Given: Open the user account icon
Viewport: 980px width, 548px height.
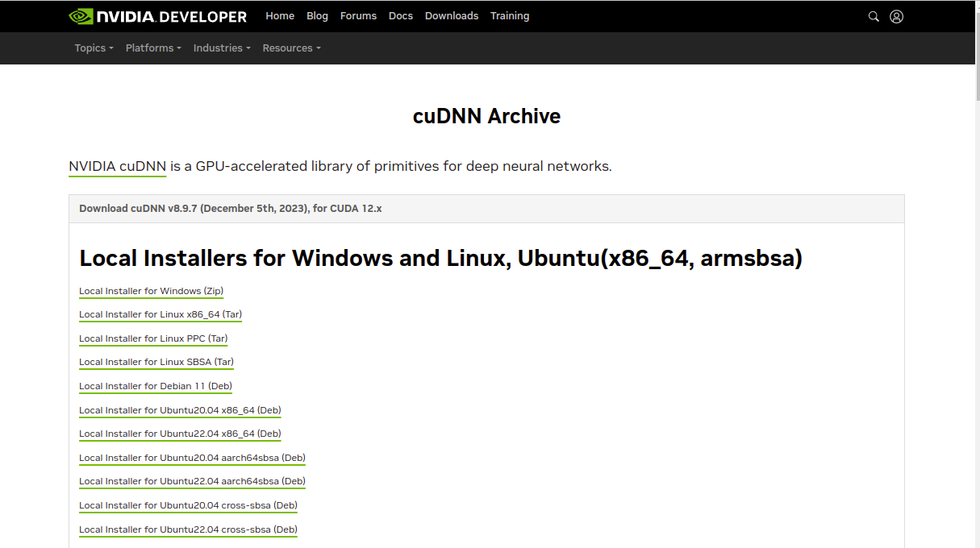Looking at the screenshot, I should pyautogui.click(x=896, y=16).
